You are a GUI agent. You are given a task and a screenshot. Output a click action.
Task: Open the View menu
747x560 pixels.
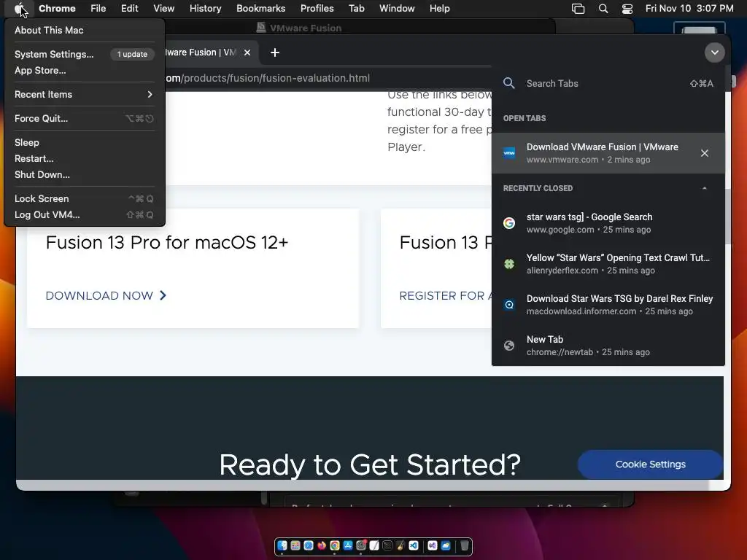pyautogui.click(x=164, y=8)
